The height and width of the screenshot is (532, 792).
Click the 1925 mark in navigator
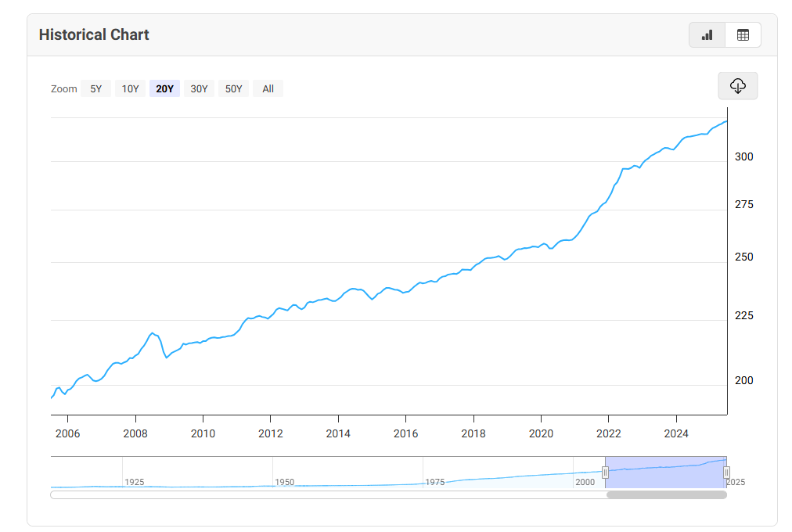pyautogui.click(x=135, y=482)
